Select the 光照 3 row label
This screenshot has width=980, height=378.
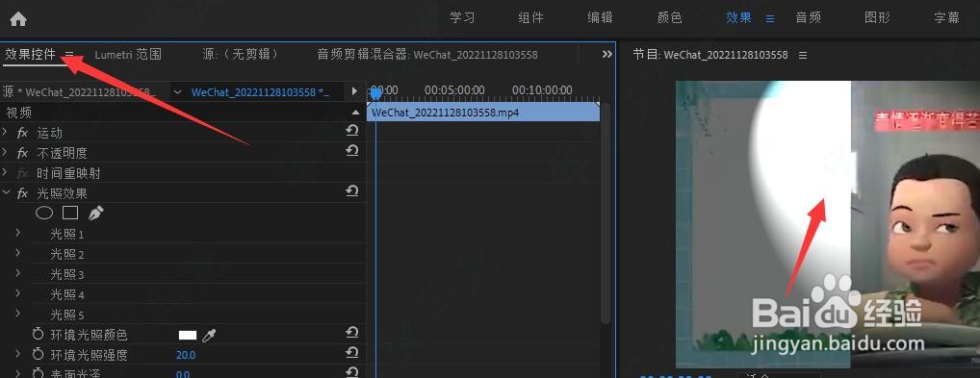tap(66, 274)
